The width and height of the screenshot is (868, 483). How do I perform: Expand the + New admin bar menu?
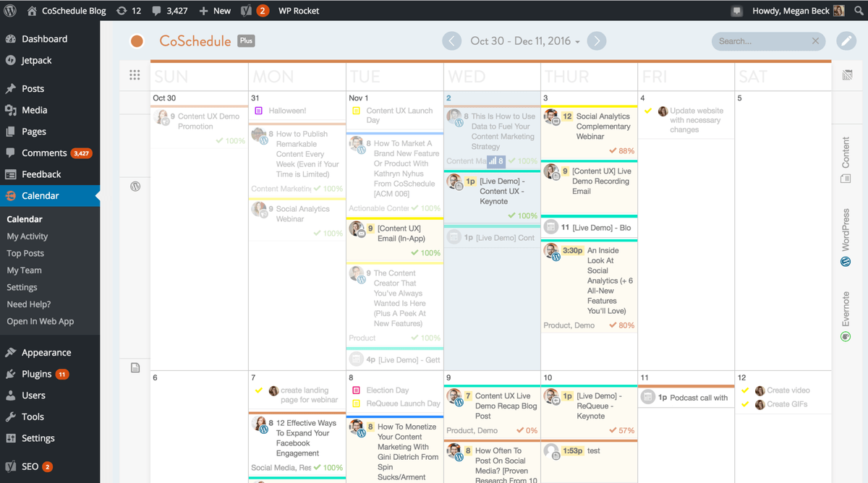tap(215, 11)
